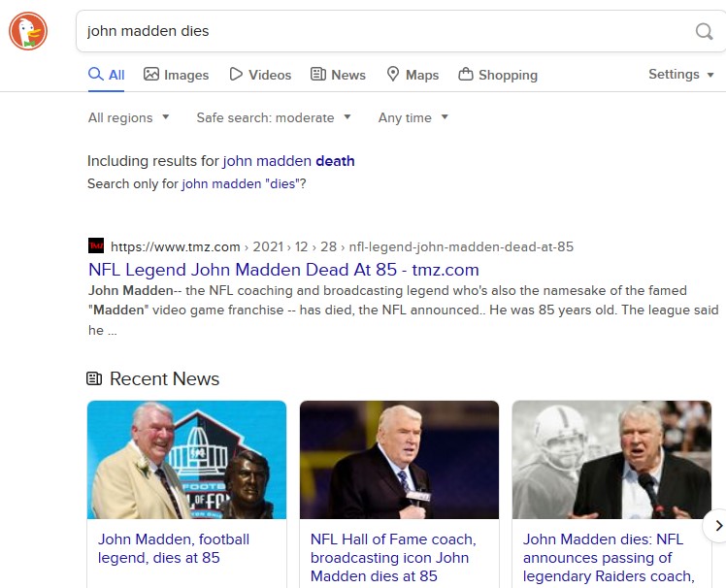Image resolution: width=726 pixels, height=588 pixels.
Task: Switch to the Videos tab
Action: tap(260, 75)
